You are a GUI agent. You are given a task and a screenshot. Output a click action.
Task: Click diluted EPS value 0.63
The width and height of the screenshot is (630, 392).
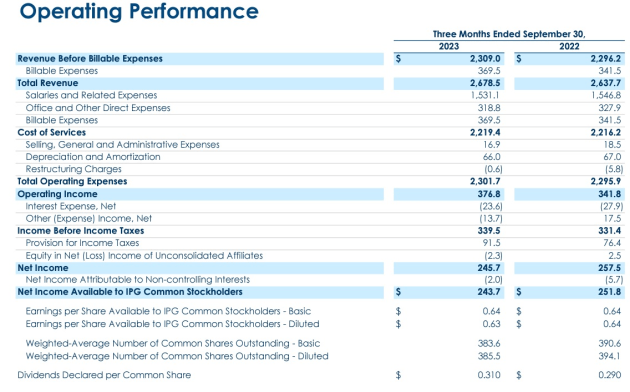[x=492, y=324]
